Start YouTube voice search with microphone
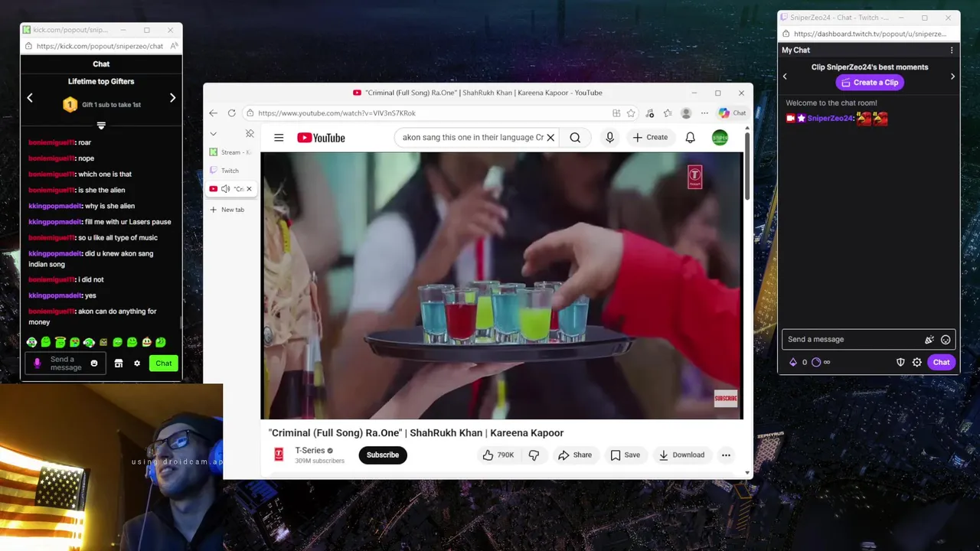 pos(609,138)
